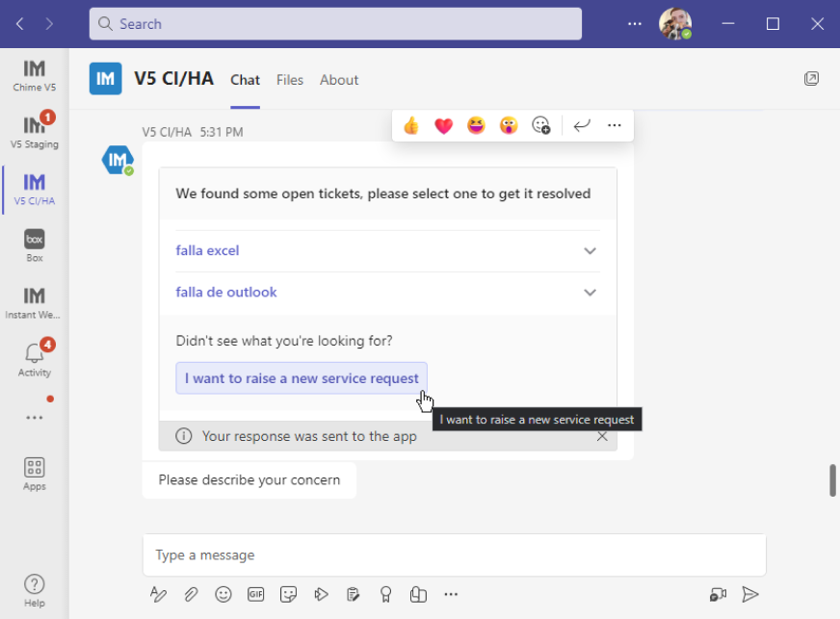Viewport: 840px width, 619px height.
Task: Open V5 Staging app with notification badge
Action: [35, 132]
